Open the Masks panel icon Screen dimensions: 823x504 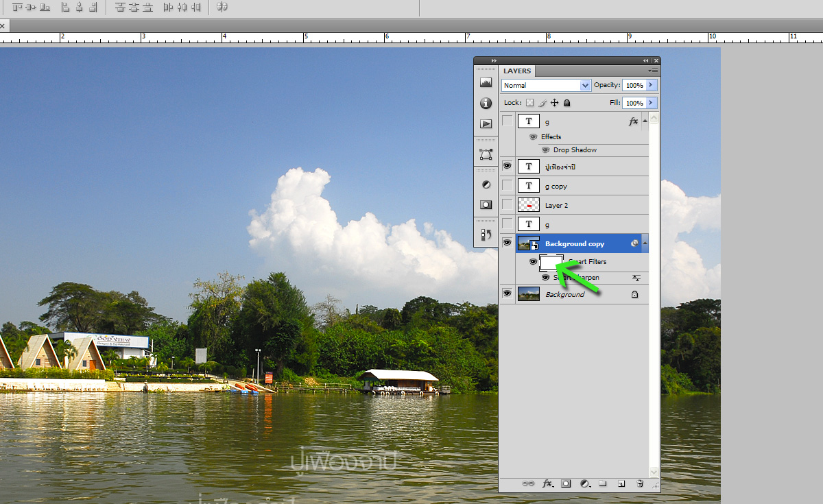coord(486,204)
